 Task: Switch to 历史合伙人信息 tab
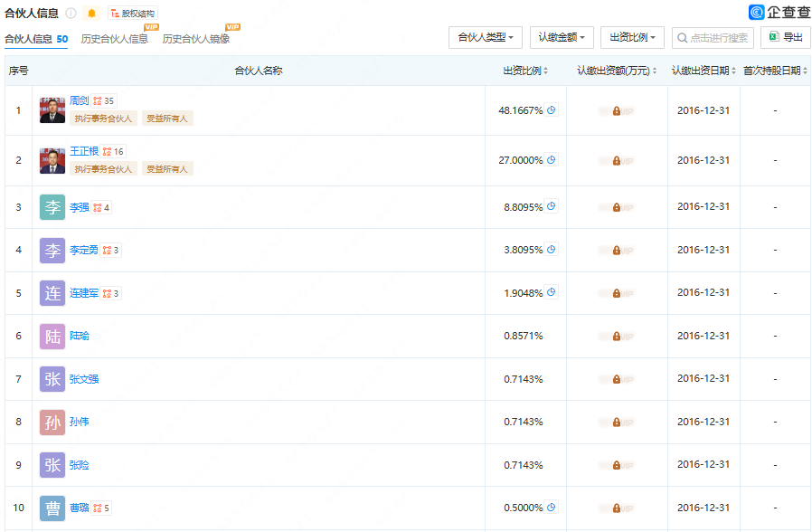pyautogui.click(x=114, y=39)
